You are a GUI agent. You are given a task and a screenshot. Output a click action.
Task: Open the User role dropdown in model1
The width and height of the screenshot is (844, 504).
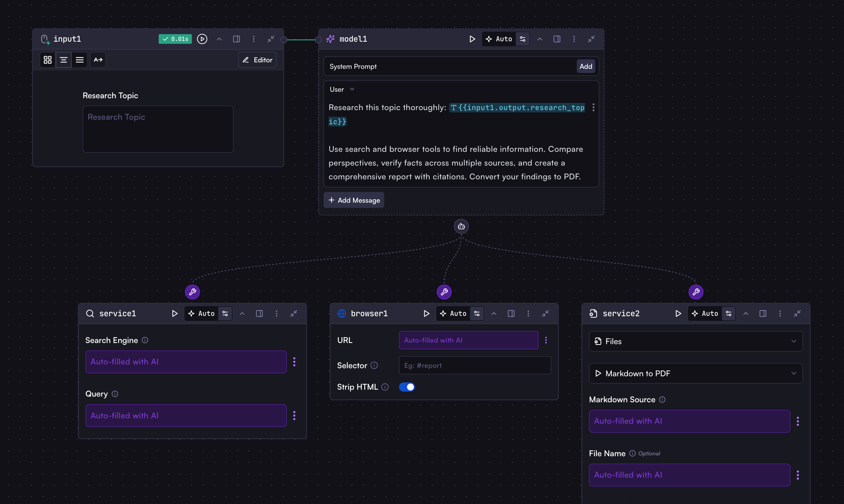click(341, 89)
